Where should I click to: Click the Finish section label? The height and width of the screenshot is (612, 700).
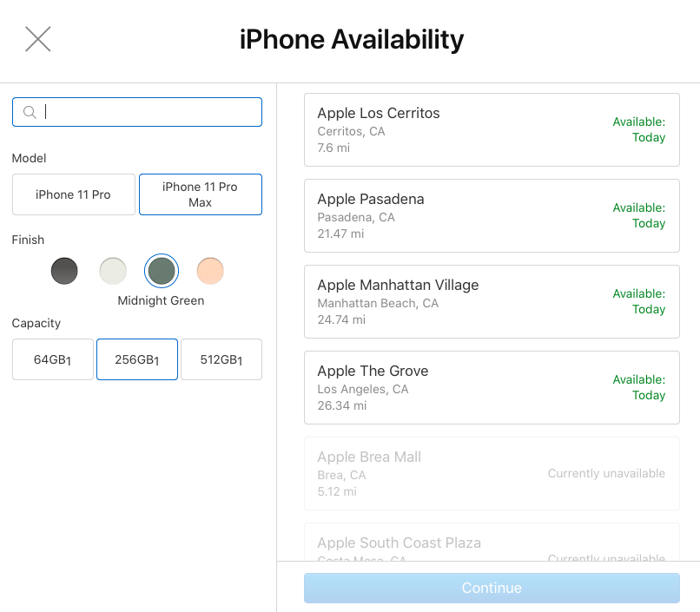pyautogui.click(x=28, y=240)
